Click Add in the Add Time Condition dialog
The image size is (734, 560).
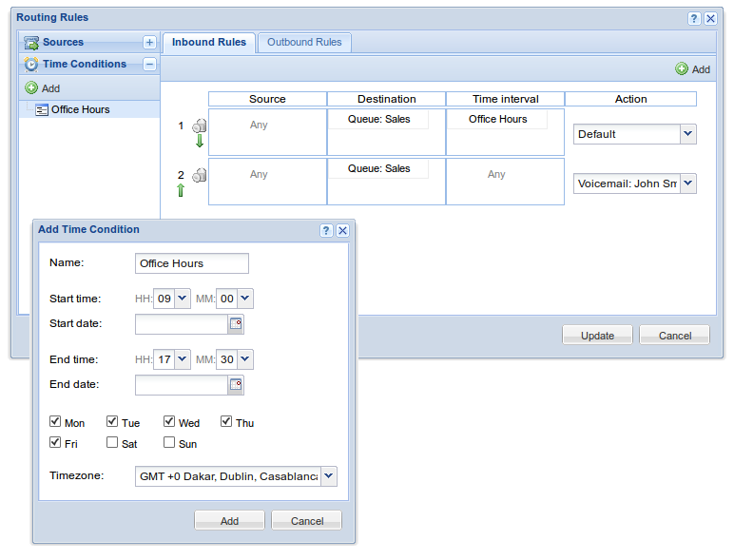point(229,521)
